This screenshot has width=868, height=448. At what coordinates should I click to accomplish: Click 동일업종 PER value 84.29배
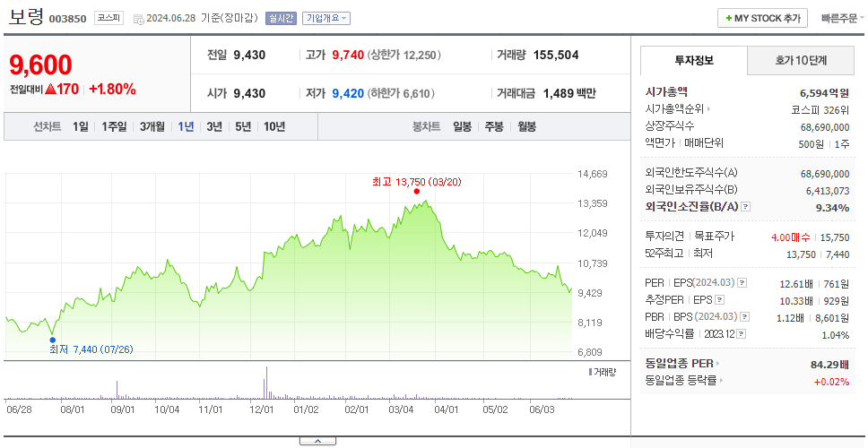coord(829,364)
